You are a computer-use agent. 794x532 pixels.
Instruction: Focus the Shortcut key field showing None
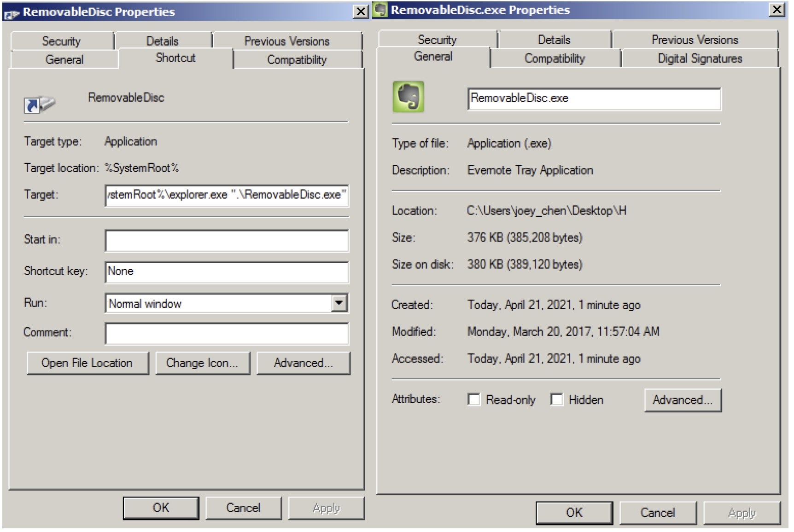pos(226,272)
